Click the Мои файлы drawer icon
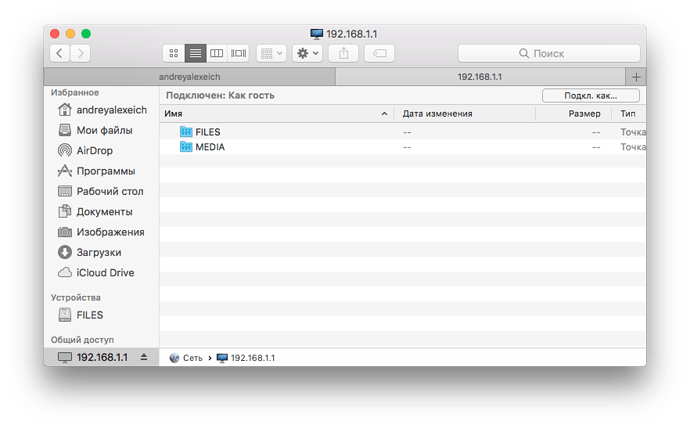This screenshot has width=690, height=428. (x=65, y=130)
